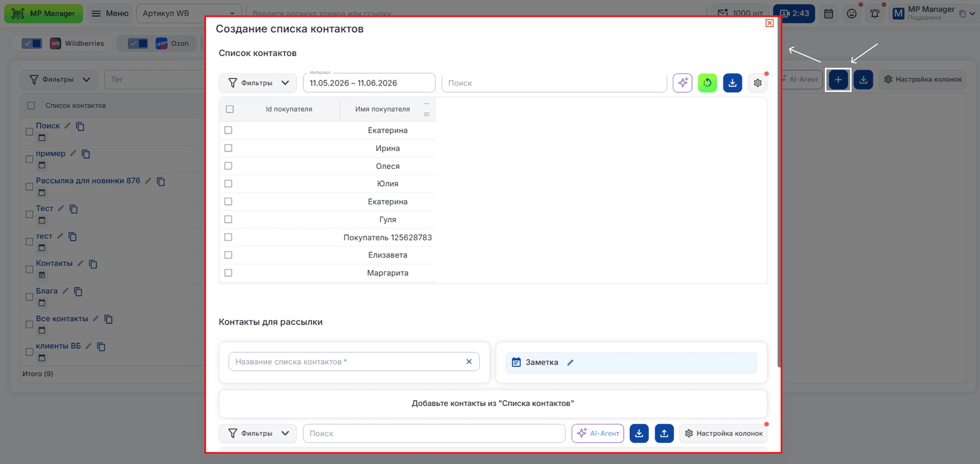
Task: Open the lower Фильтры dropdown
Action: coord(258,433)
